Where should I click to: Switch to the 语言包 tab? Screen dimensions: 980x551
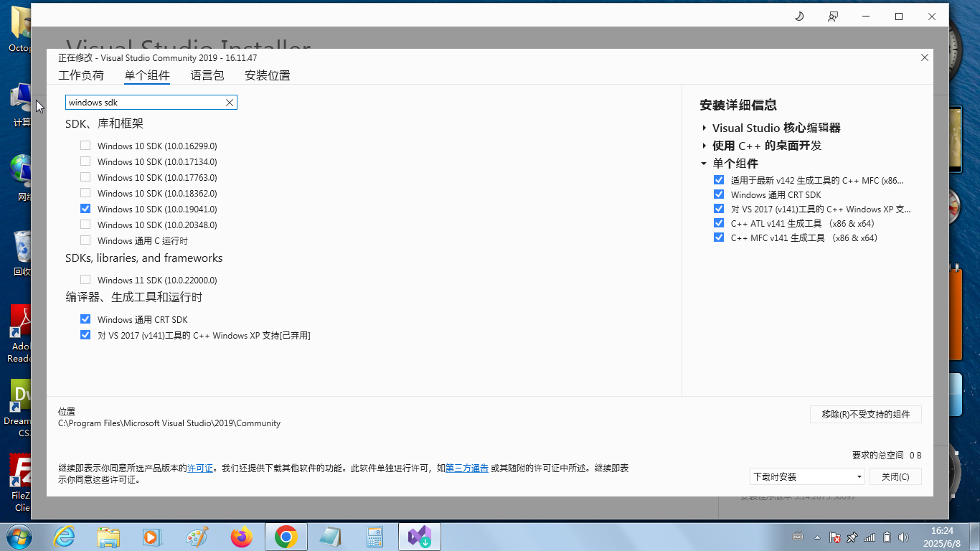[x=207, y=75]
